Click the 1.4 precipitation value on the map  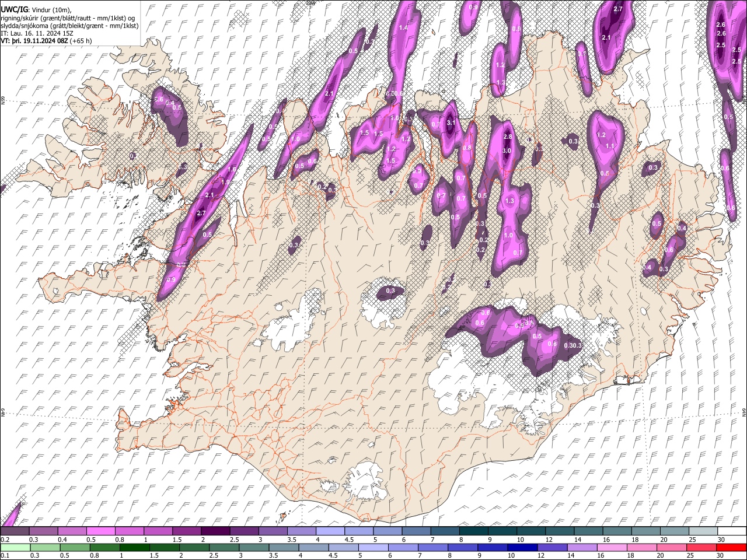click(x=403, y=28)
